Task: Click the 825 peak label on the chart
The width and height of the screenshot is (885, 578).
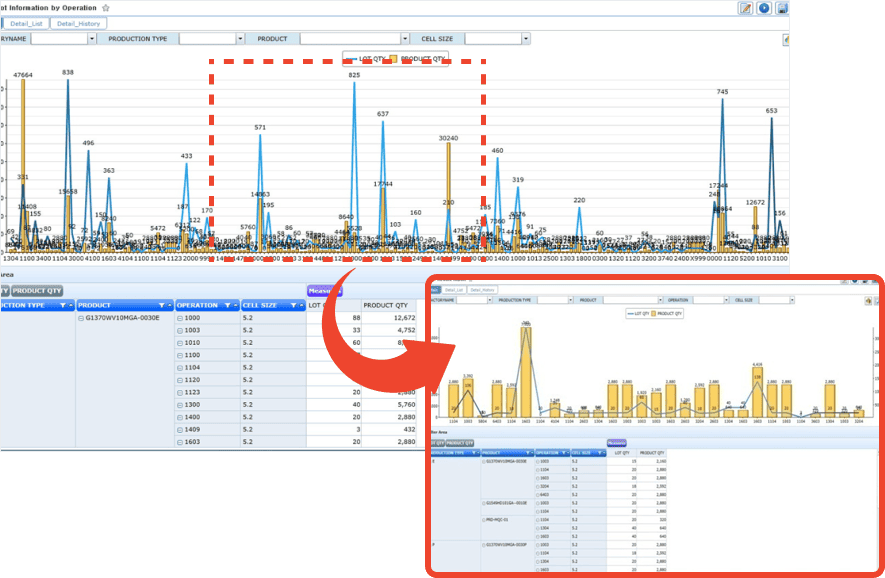Action: 354,75
